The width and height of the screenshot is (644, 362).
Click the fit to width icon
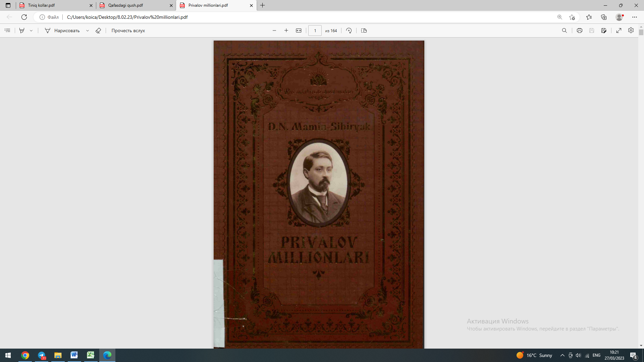(299, 31)
